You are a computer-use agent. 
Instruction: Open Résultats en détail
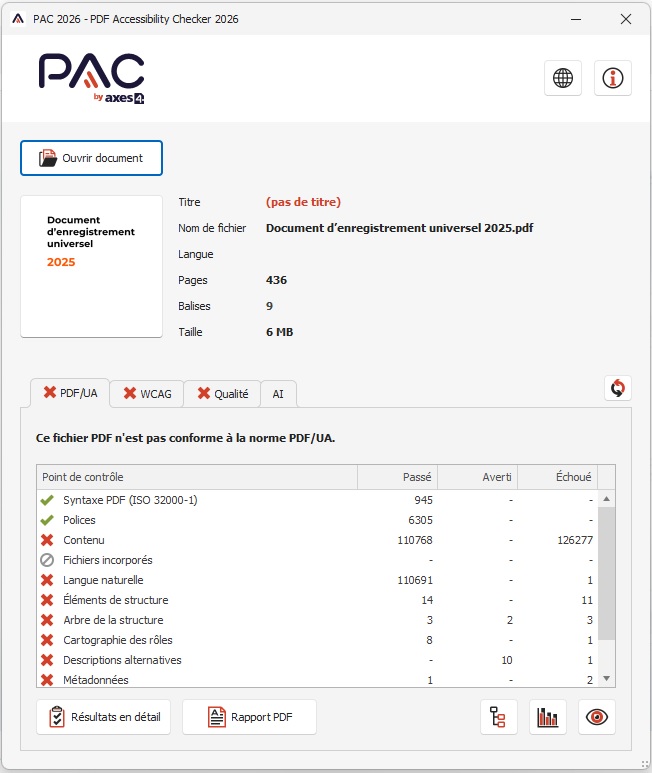[103, 717]
